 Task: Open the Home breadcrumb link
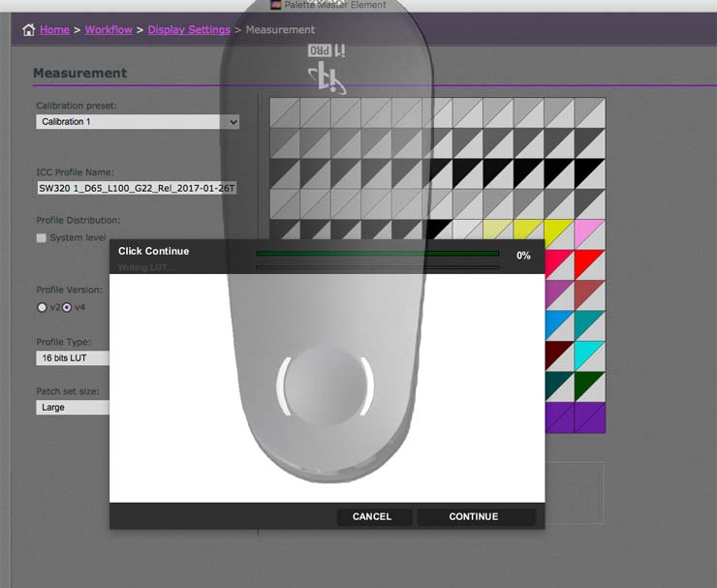(54, 30)
